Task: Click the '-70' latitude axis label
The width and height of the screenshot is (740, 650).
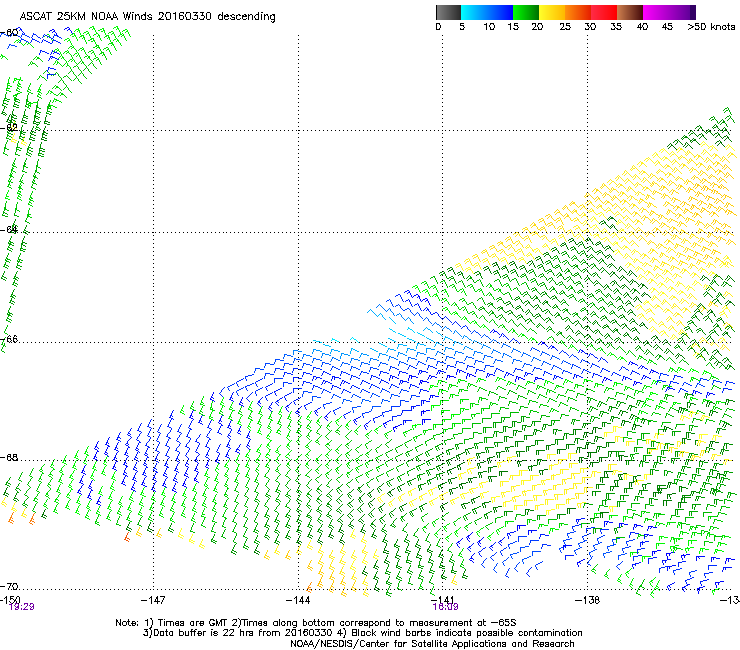Action: (x=9, y=586)
